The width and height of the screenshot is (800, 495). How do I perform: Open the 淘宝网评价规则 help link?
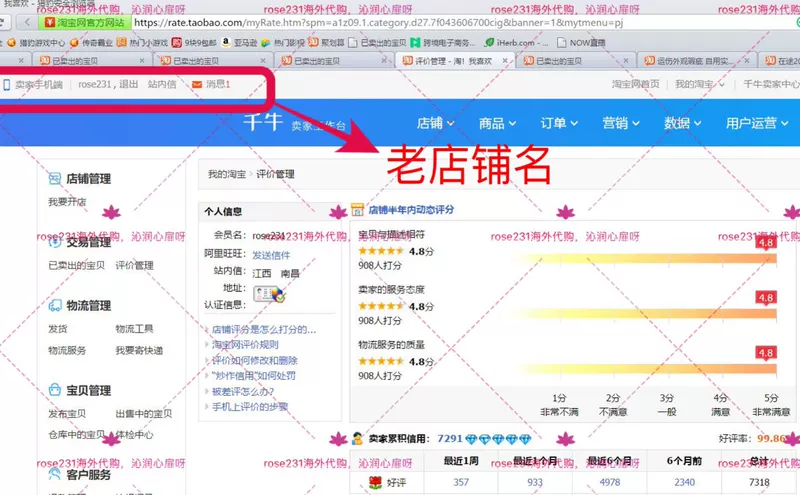(245, 344)
